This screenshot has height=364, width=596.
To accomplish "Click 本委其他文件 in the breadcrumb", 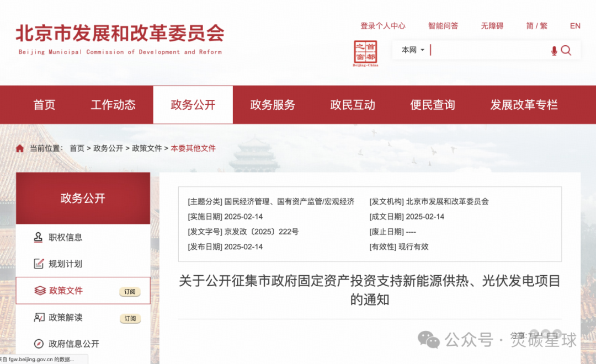I will [193, 148].
